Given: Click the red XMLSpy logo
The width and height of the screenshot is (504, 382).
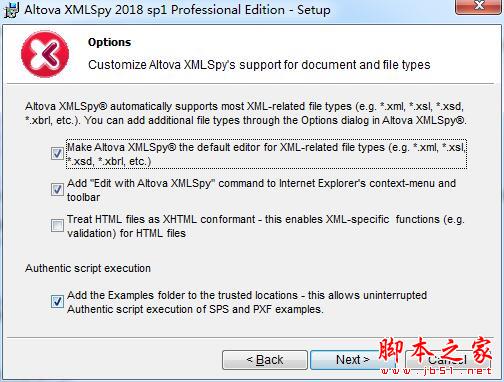Looking at the screenshot, I should [x=45, y=54].
